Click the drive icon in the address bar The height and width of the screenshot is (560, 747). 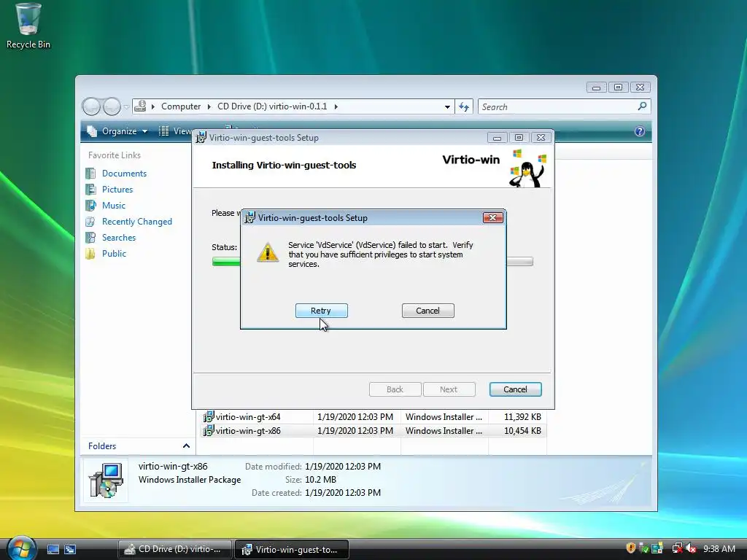click(140, 106)
